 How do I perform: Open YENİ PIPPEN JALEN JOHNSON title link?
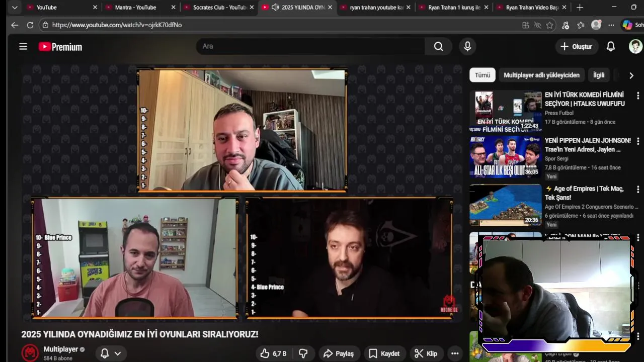588,145
